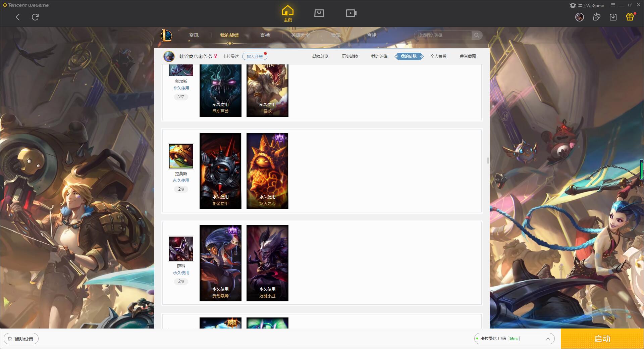644x349 pixels.
Task: Click the 拉莫斯 champion portrait
Action: (181, 156)
